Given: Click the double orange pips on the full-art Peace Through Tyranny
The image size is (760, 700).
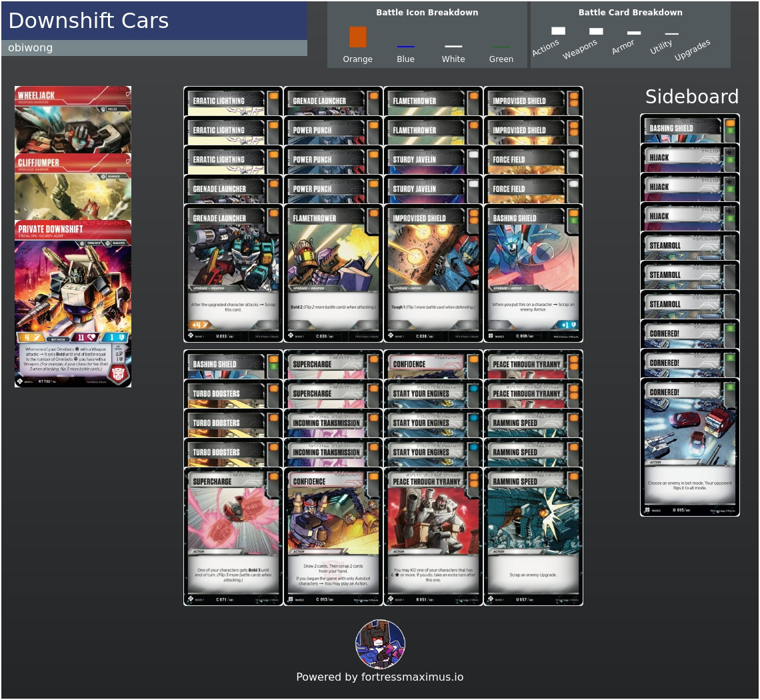Looking at the screenshot, I should coord(473,480).
